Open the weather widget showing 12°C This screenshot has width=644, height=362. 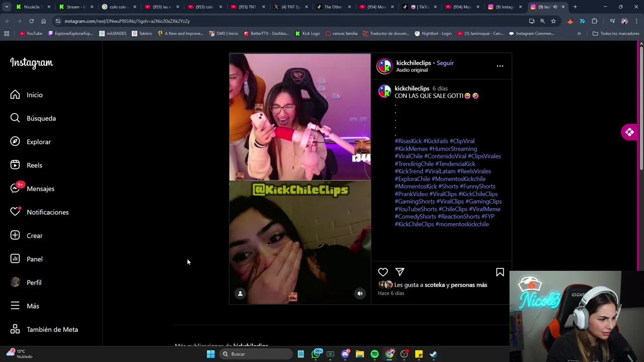tap(20, 354)
